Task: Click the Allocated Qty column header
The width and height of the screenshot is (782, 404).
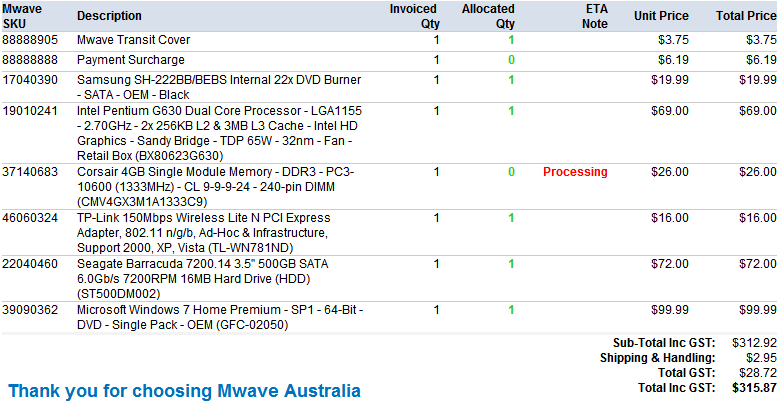Action: (x=488, y=16)
